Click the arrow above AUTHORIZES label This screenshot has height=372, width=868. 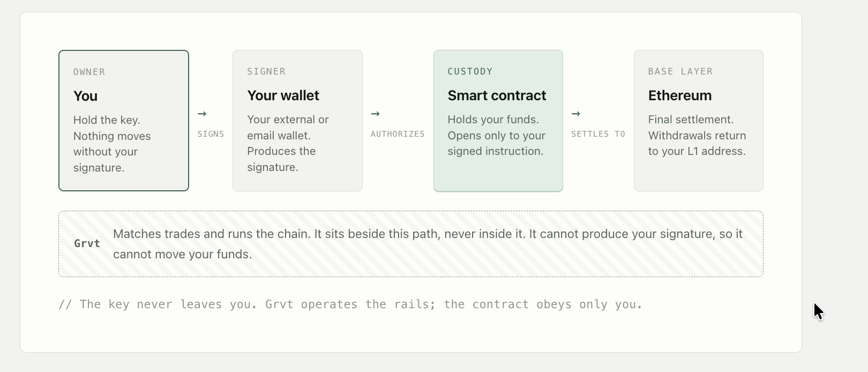[x=376, y=114]
